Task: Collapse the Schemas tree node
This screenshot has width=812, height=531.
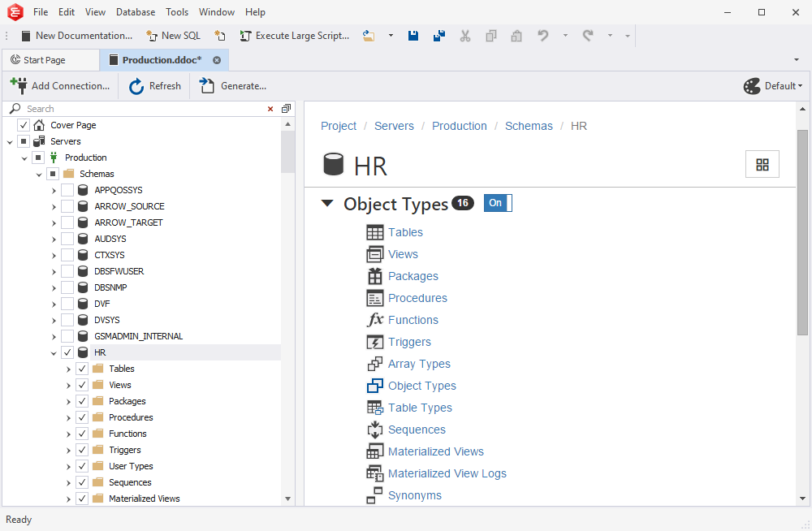Action: (x=38, y=173)
